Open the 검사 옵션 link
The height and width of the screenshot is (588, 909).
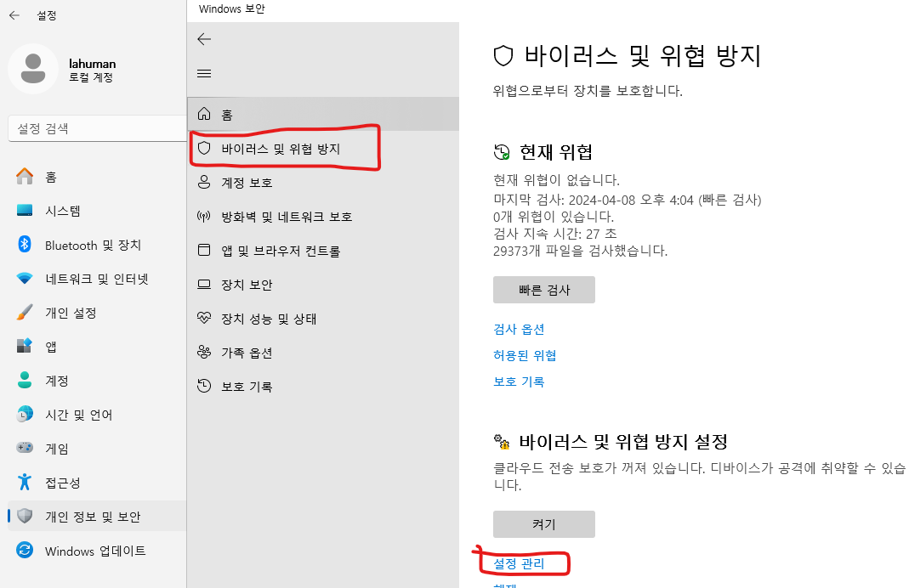pos(519,329)
